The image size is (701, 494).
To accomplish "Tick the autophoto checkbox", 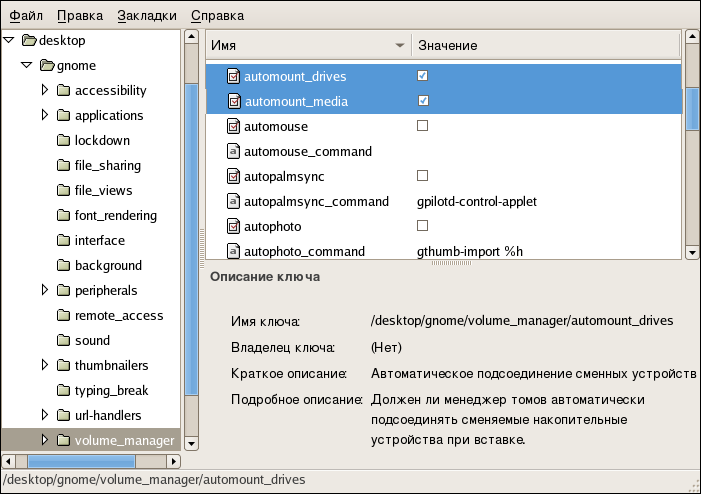I will click(423, 226).
